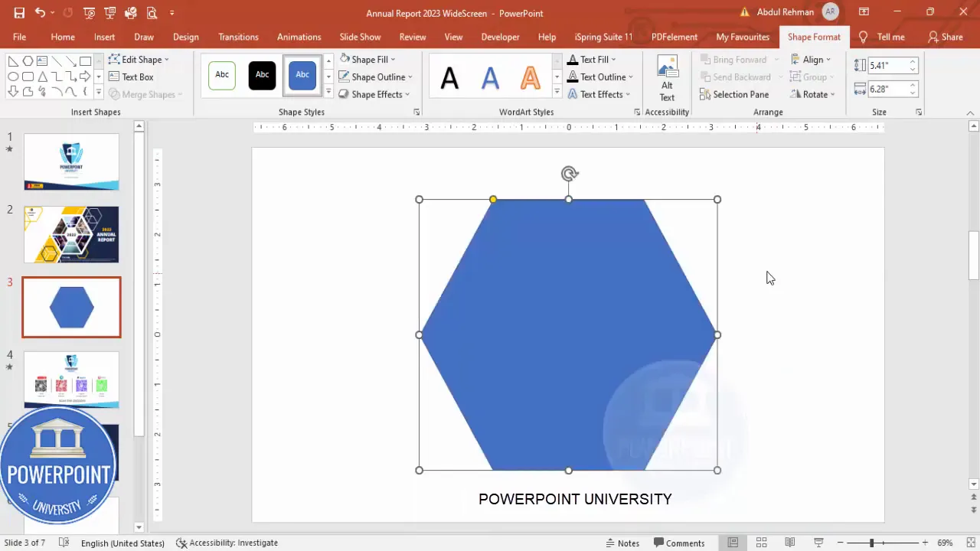Save the presentation with the Save icon

[19, 13]
